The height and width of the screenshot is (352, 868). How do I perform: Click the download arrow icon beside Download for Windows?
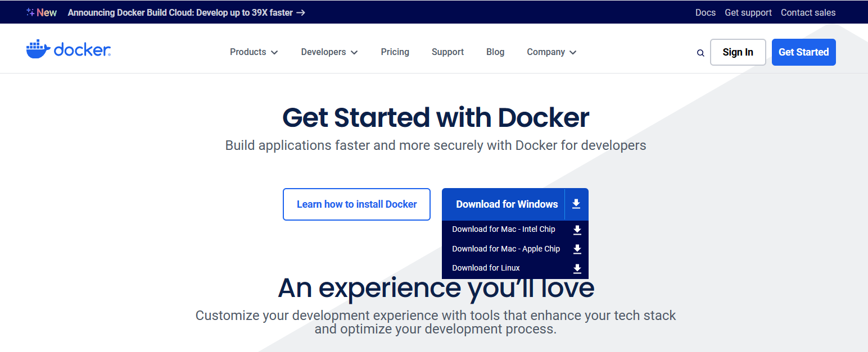(576, 204)
